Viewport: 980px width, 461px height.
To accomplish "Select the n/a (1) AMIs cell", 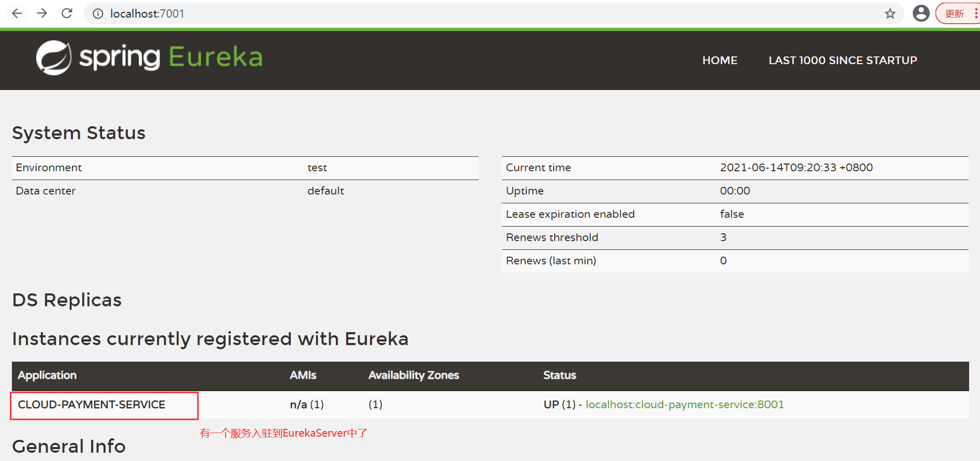I will (x=307, y=405).
